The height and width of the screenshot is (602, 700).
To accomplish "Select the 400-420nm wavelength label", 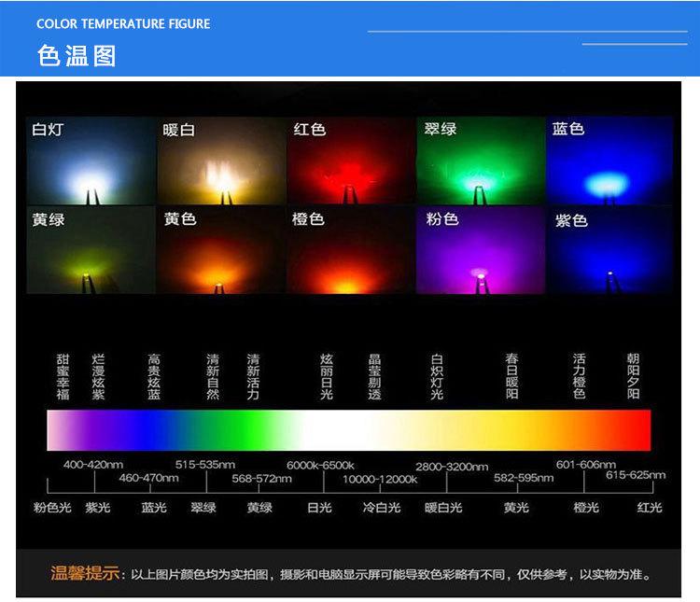I will (92, 465).
